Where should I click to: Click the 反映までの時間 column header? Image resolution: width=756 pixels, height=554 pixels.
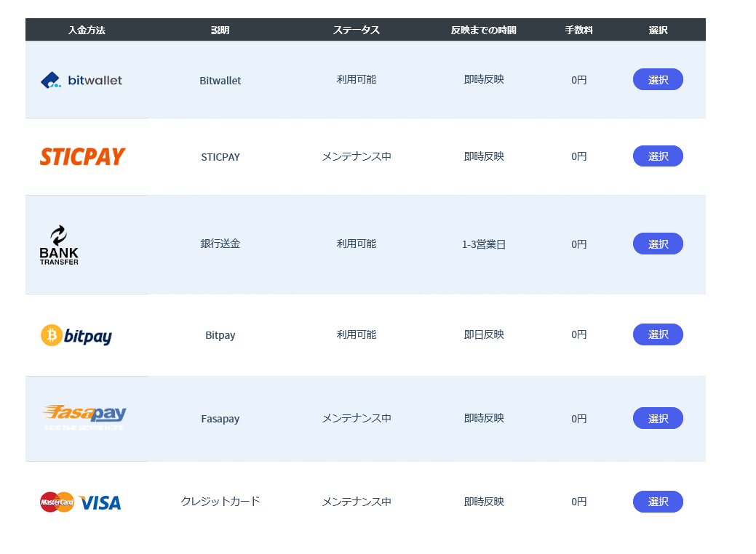(484, 30)
